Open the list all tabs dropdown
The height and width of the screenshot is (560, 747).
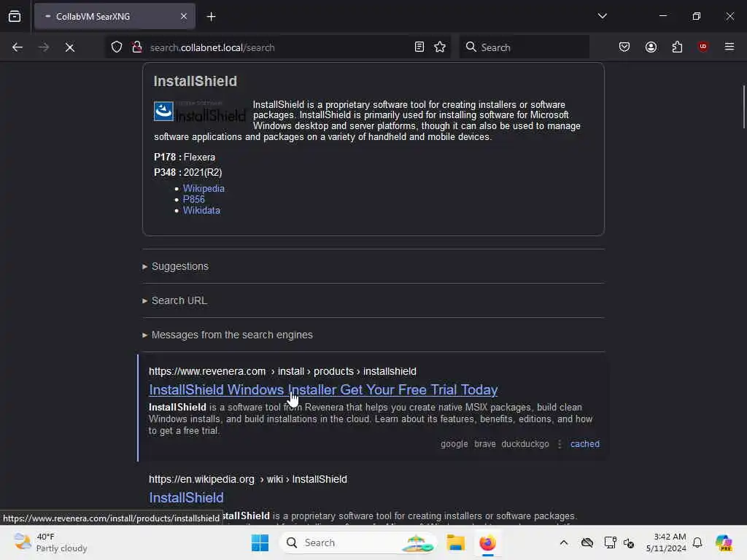602,16
